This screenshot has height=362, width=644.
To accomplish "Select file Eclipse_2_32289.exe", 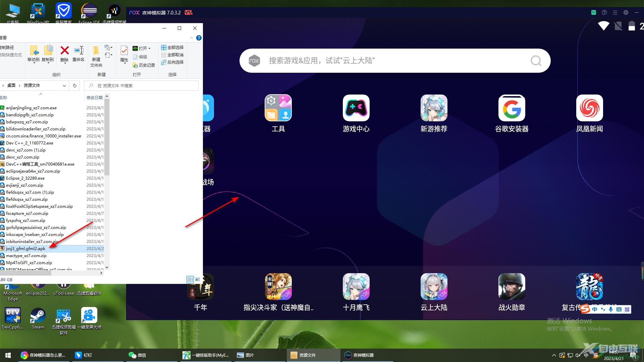I will 25,178.
